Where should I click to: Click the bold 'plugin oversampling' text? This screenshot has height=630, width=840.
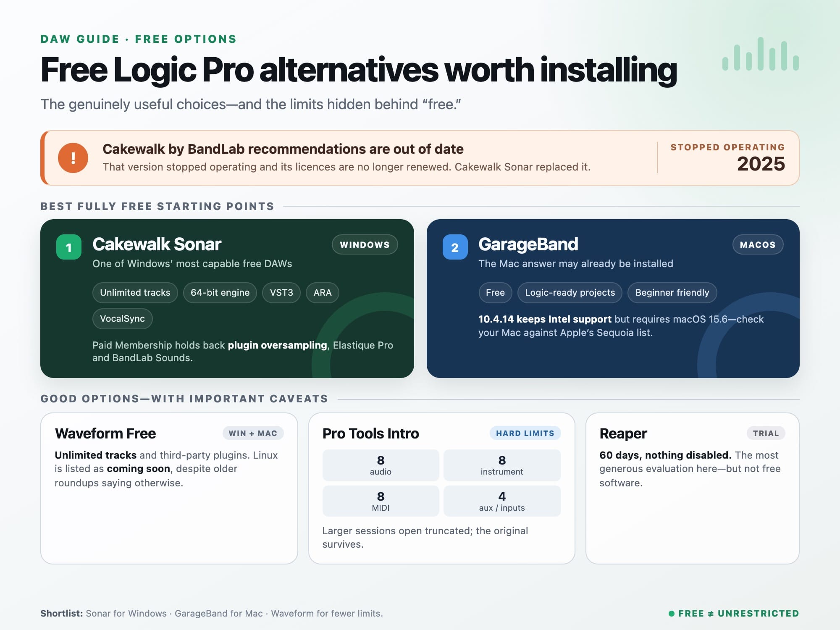click(x=277, y=345)
